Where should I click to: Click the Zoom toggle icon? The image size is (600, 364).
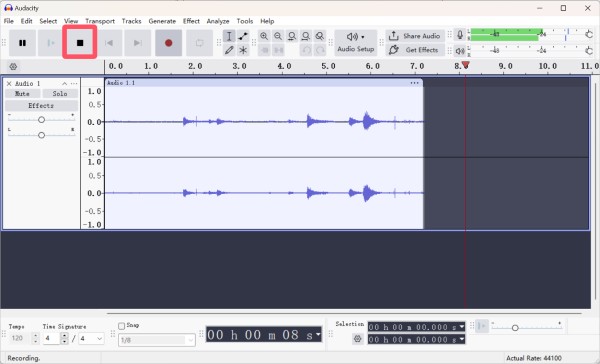(320, 36)
